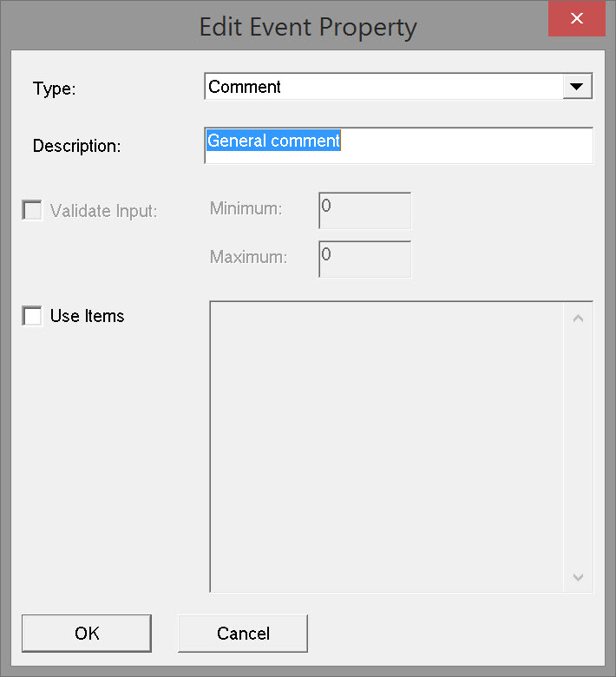Click the Minimum value field
This screenshot has width=616, height=677.
[x=364, y=211]
